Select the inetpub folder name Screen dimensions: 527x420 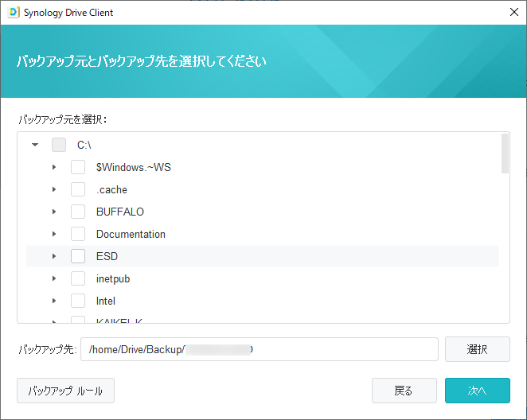pyautogui.click(x=113, y=279)
